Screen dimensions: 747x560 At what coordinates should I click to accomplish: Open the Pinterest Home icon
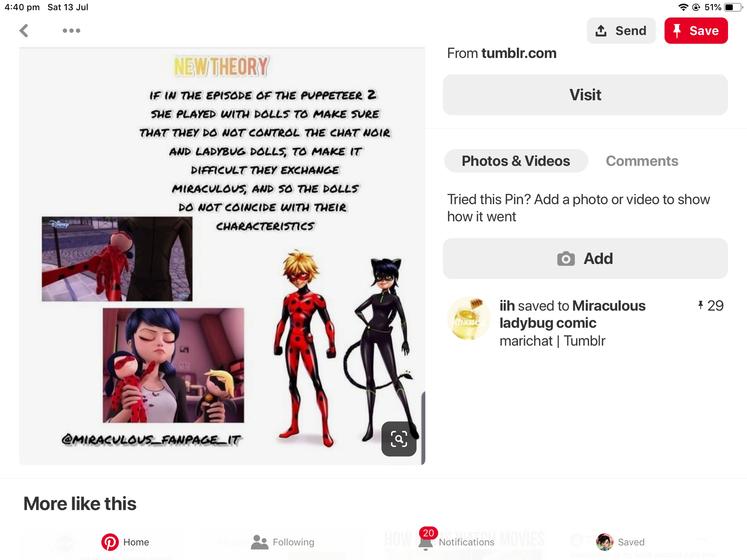click(x=110, y=542)
